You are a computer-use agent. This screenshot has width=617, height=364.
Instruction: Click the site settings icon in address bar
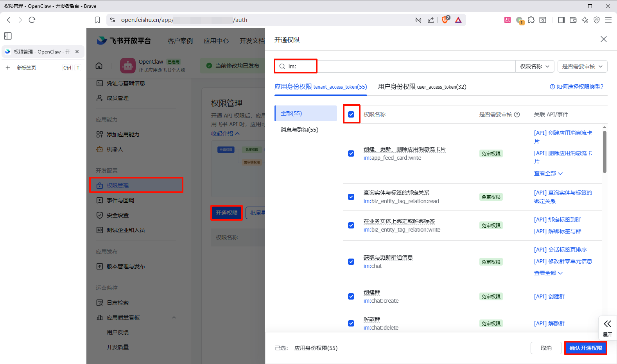[x=113, y=20]
